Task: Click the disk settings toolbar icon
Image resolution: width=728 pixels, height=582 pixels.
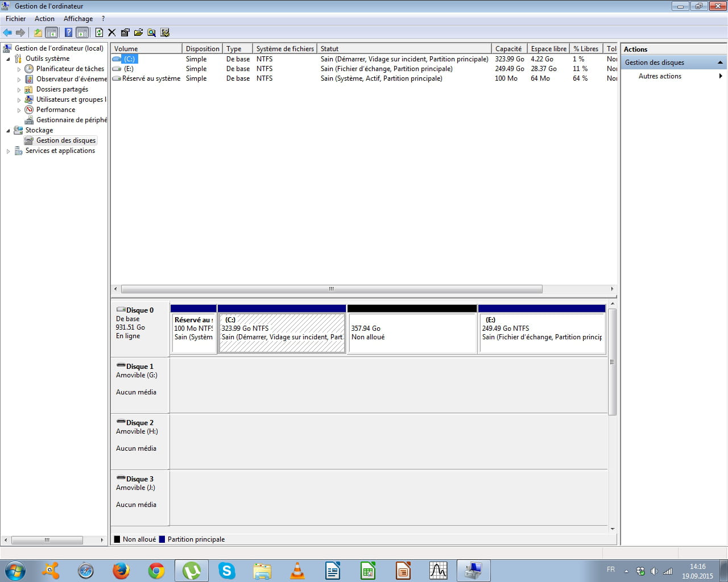Action: 165,32
